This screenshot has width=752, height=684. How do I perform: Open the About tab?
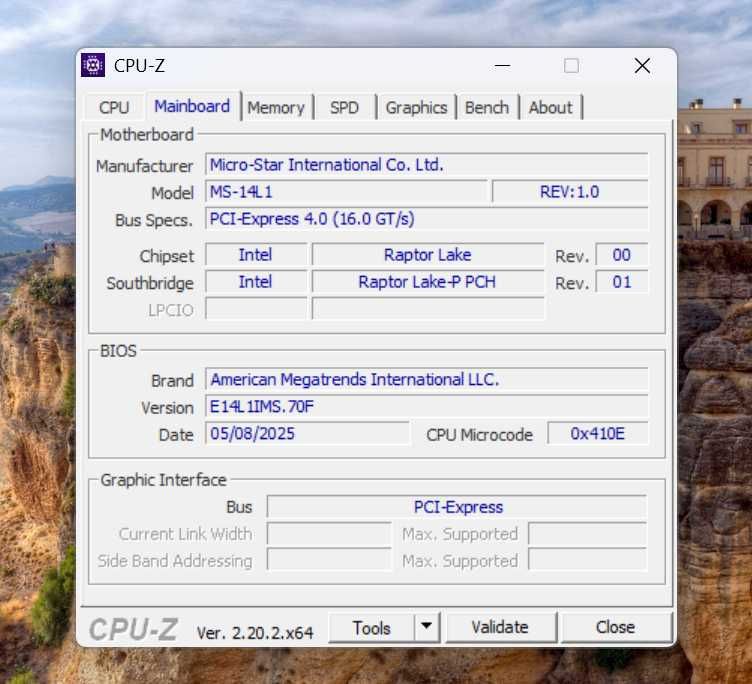point(551,107)
